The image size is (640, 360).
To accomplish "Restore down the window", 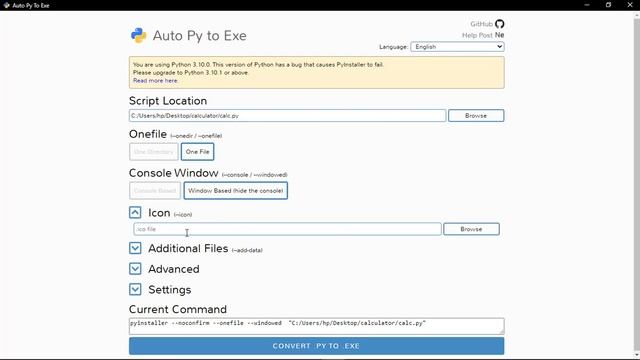I will 608,5.
